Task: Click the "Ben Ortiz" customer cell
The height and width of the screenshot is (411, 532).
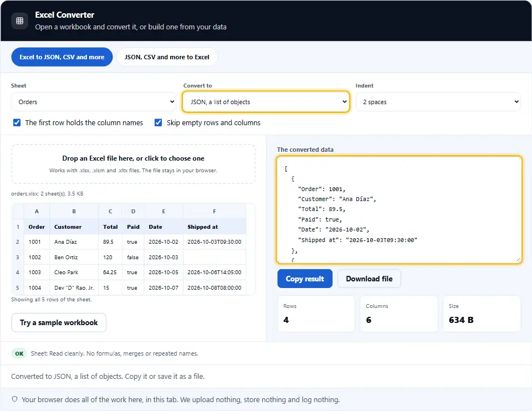Action: point(74,258)
